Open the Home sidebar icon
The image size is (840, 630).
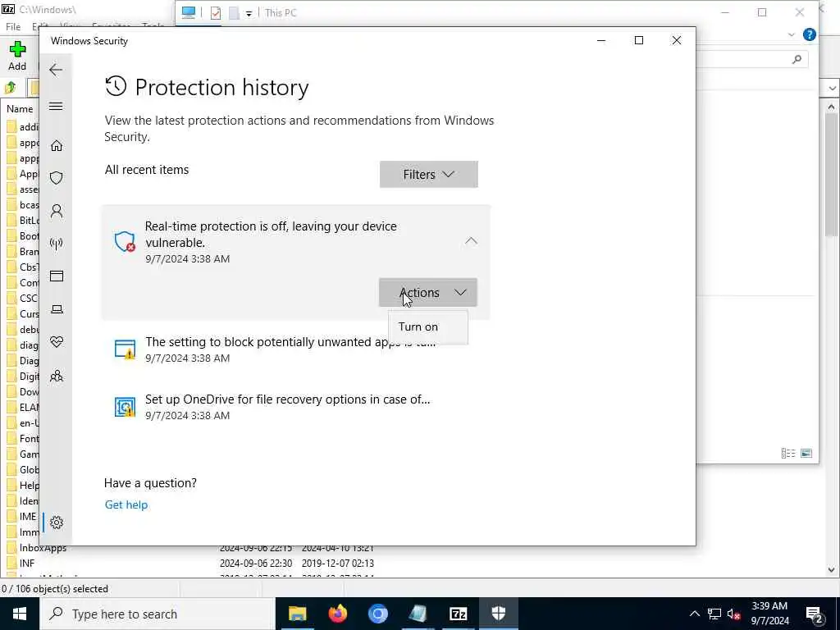pos(57,145)
